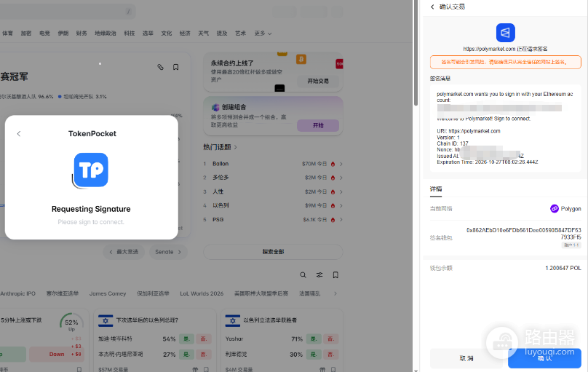Expand 热门话题 chevron

point(236,147)
